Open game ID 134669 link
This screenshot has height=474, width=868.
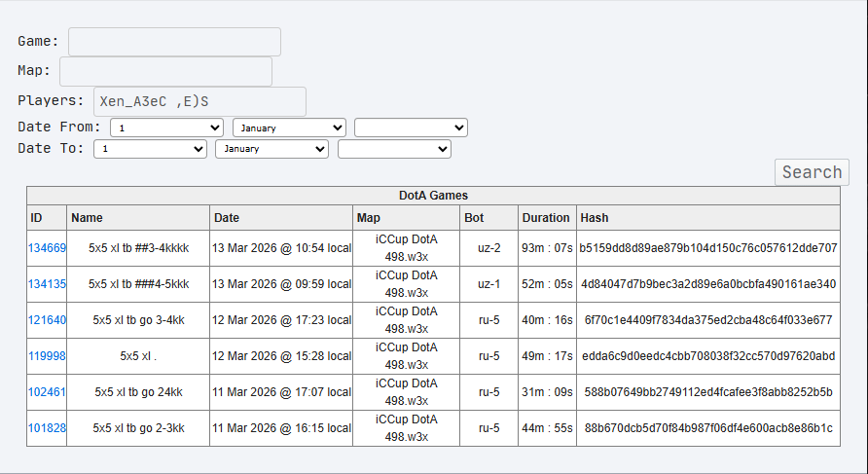pos(47,248)
